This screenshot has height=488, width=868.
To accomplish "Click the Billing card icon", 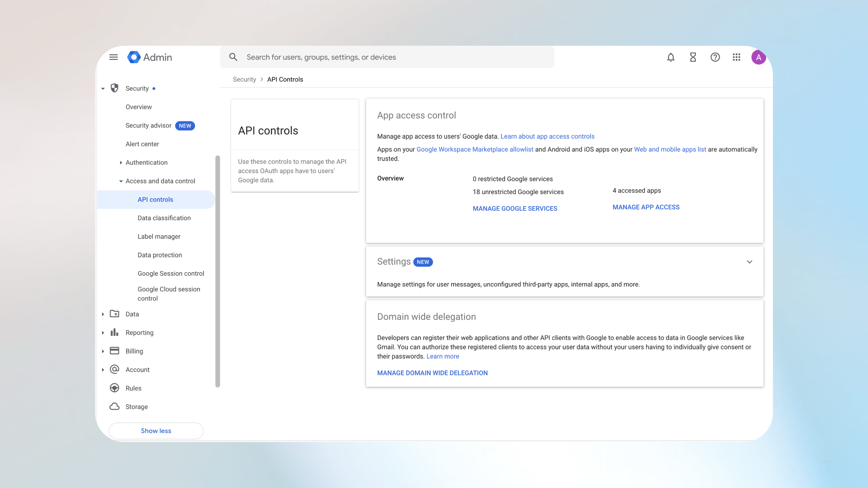I will pos(114,350).
